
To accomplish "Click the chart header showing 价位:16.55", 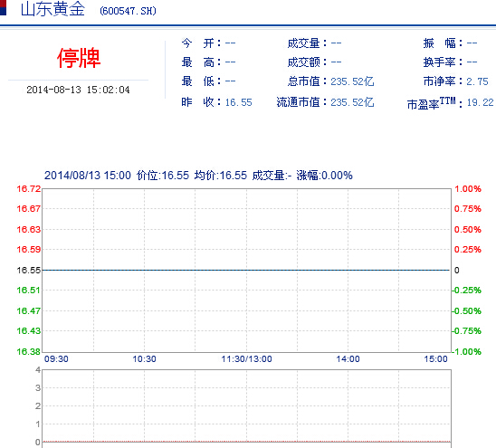I will (x=163, y=176).
